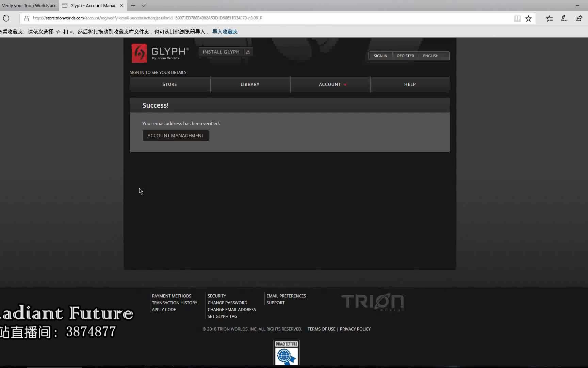Open the Support footer link

point(275,303)
